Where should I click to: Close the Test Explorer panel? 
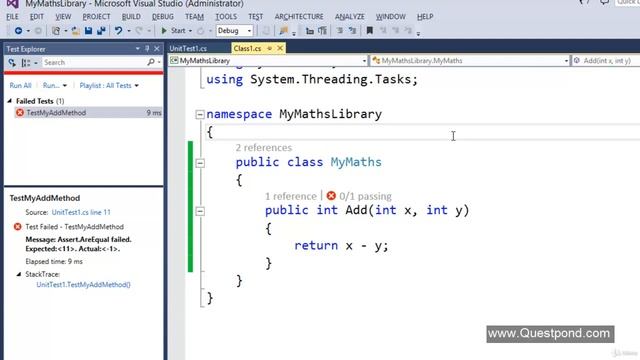(157, 49)
